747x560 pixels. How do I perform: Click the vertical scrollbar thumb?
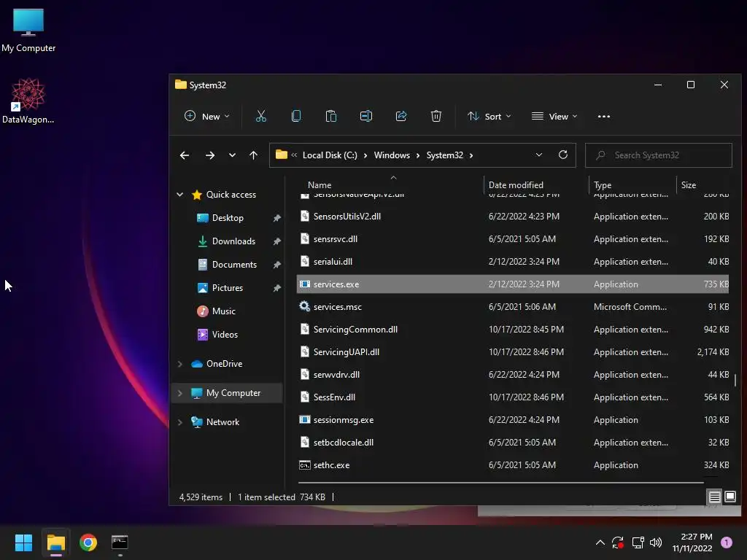pyautogui.click(x=735, y=380)
